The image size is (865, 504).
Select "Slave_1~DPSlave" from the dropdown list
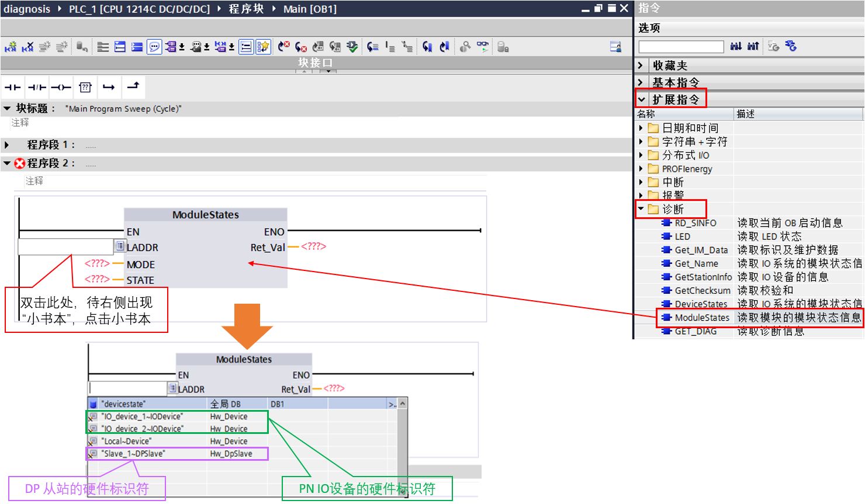[x=133, y=454]
